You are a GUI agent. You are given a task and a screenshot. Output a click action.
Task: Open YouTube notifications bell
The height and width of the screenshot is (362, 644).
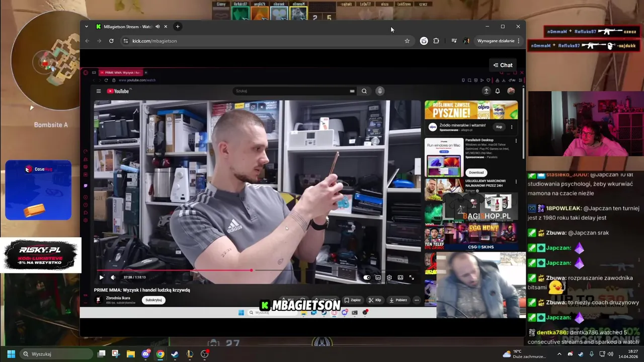pos(498,91)
